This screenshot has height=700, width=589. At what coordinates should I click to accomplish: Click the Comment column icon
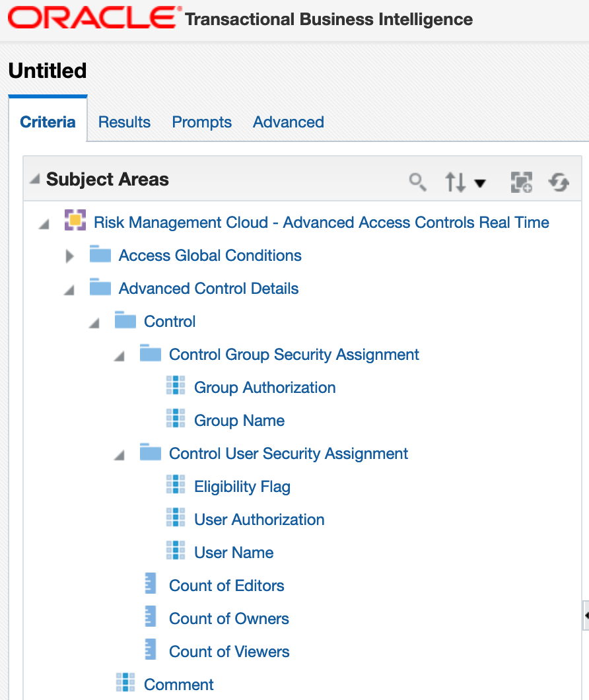click(125, 683)
